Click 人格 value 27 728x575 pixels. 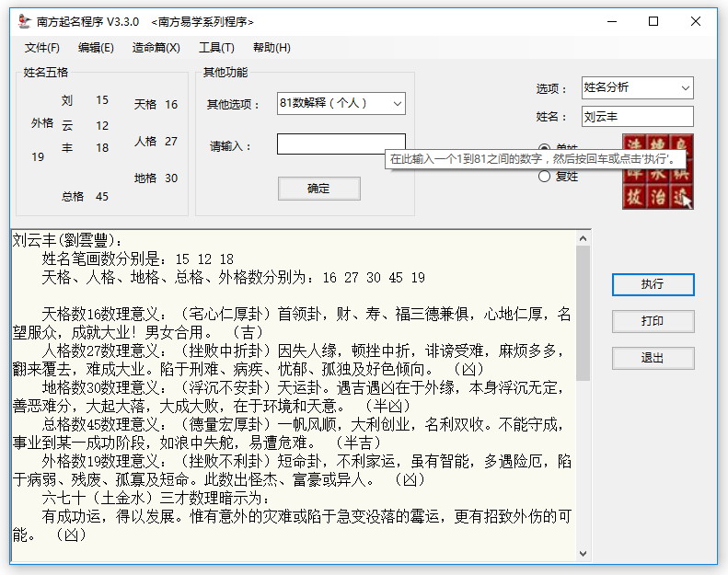tap(171, 141)
